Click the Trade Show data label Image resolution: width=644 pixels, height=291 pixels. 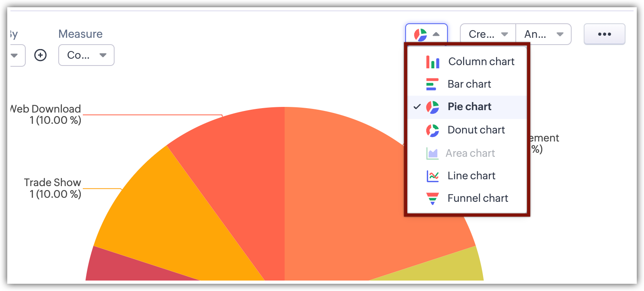click(x=53, y=188)
